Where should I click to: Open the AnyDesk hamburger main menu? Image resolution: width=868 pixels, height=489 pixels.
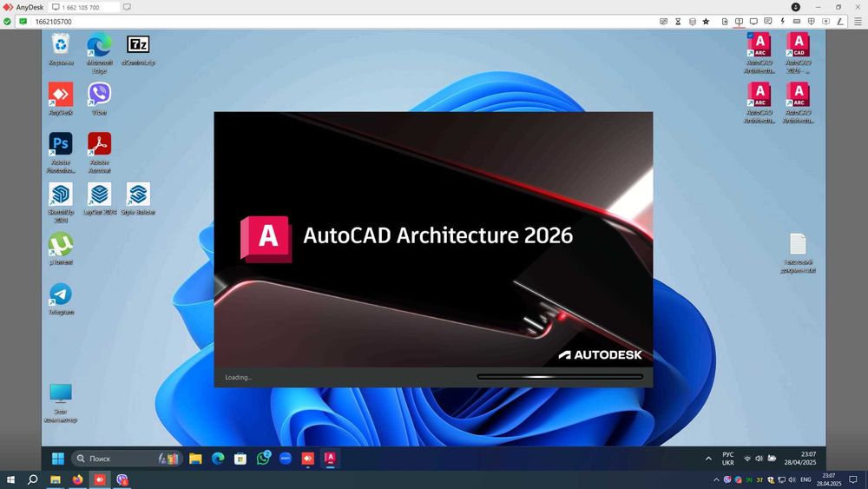click(858, 22)
